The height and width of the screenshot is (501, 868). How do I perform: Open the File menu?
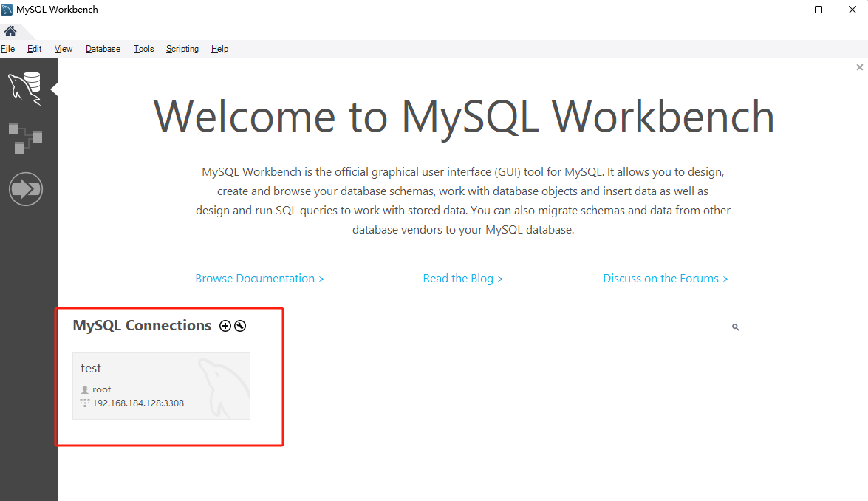7,49
